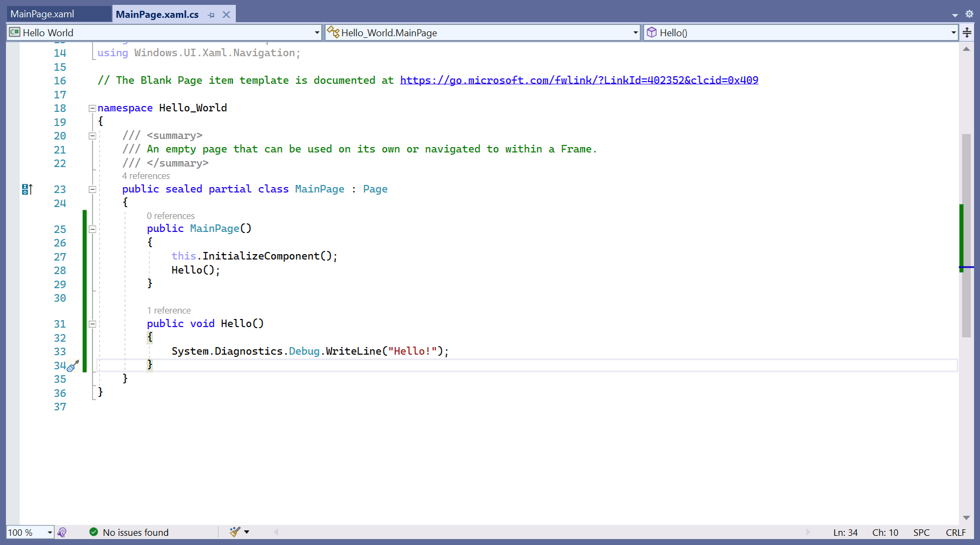Open the Hello World project dropdown
The width and height of the screenshot is (980, 545).
317,32
